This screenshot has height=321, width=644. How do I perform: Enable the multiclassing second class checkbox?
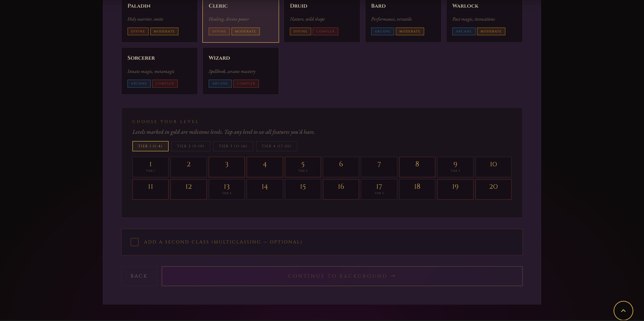[134, 242]
